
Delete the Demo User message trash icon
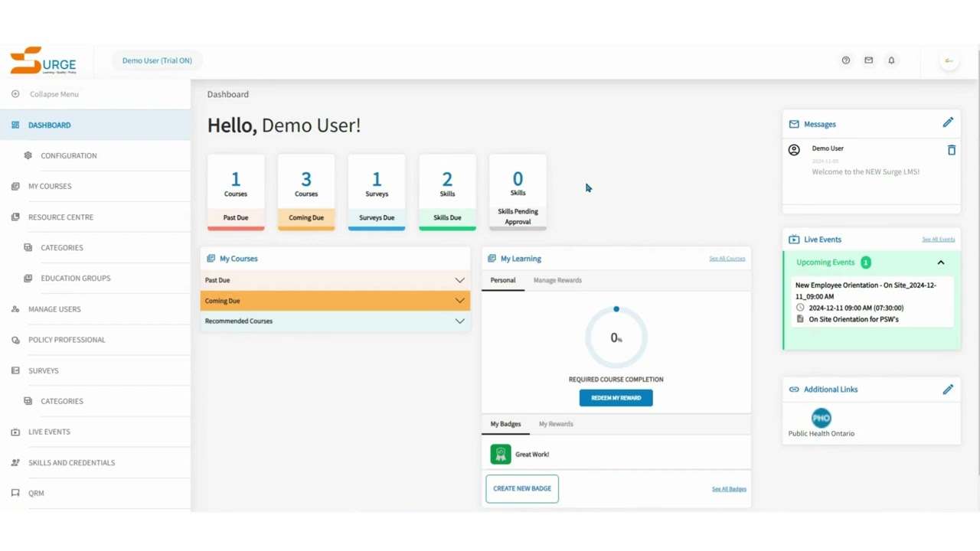point(952,150)
